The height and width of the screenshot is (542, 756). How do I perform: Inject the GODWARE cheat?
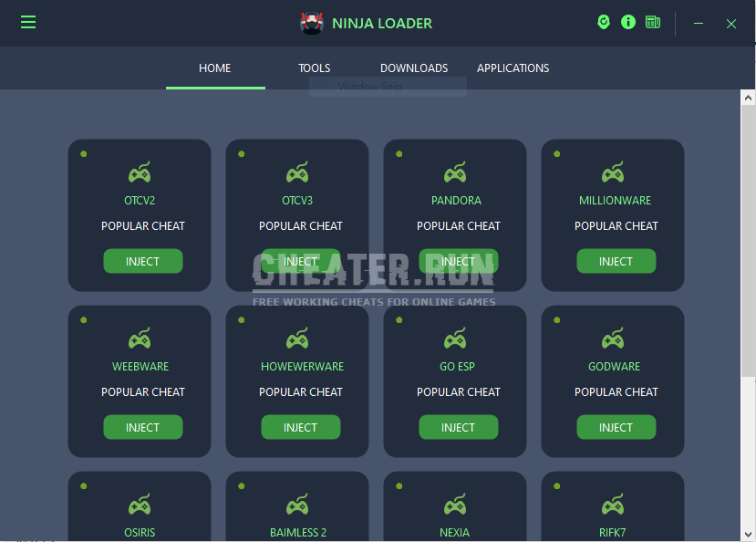[x=616, y=427]
